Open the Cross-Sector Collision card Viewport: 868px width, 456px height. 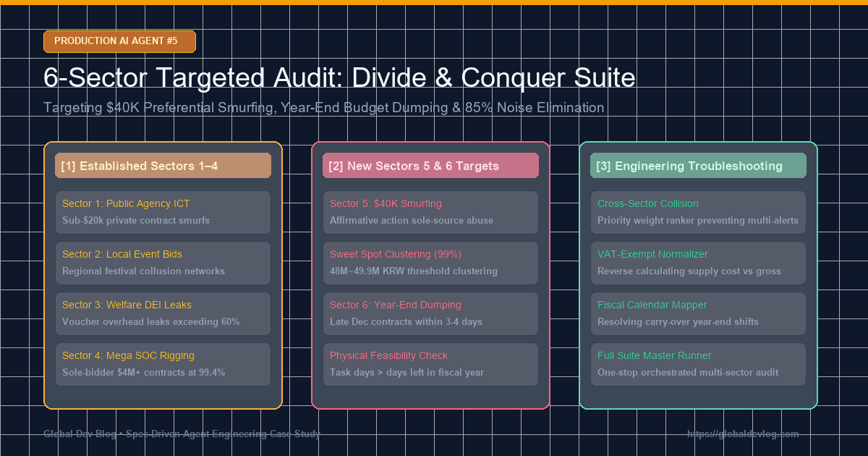(x=698, y=212)
